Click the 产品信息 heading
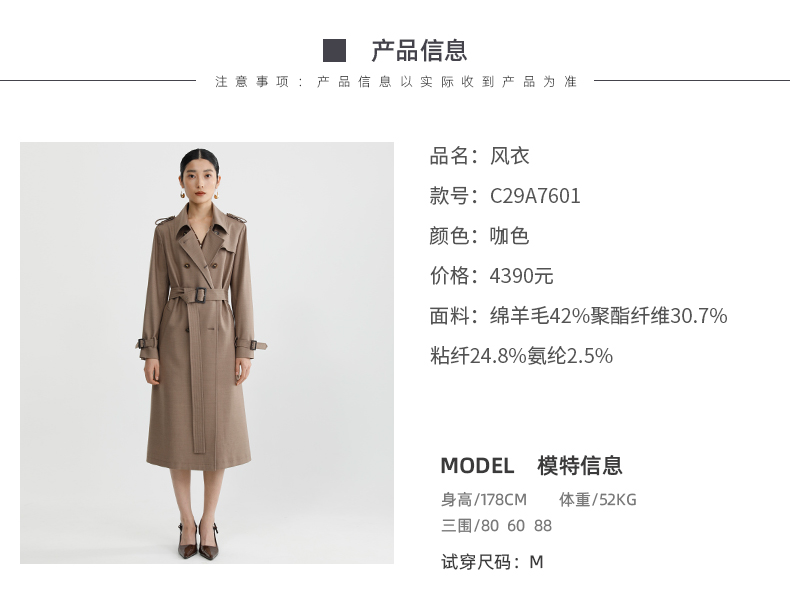Image resolution: width=790 pixels, height=613 pixels. click(419, 51)
